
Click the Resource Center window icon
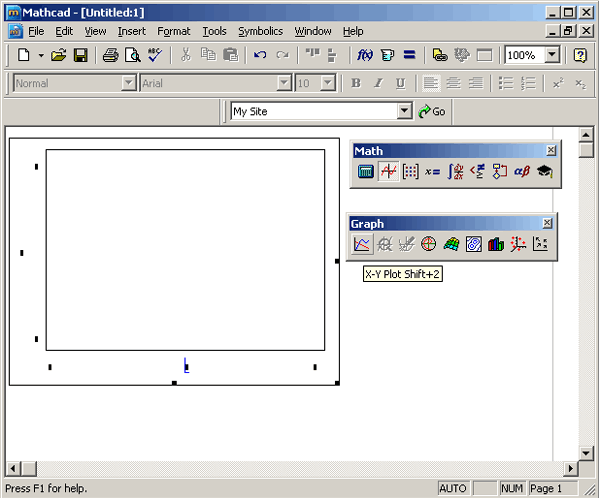coord(484,55)
